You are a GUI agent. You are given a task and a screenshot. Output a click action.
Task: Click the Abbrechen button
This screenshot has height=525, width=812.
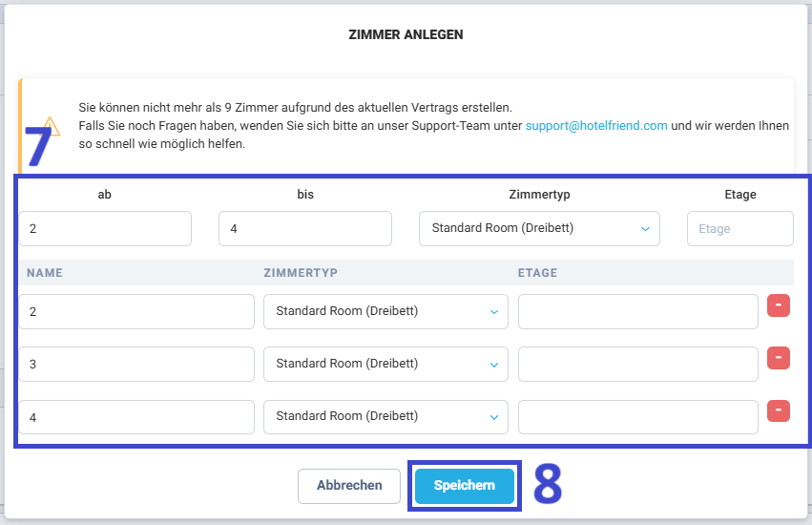coord(349,486)
